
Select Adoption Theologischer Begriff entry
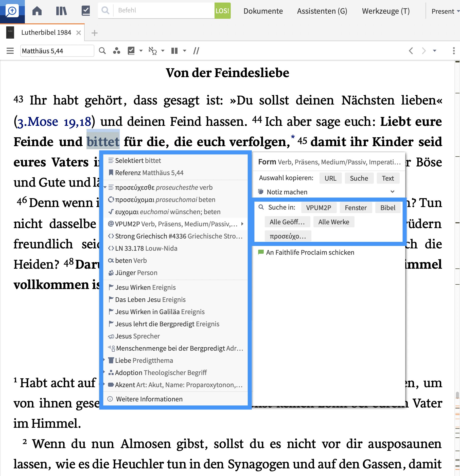(x=175, y=373)
